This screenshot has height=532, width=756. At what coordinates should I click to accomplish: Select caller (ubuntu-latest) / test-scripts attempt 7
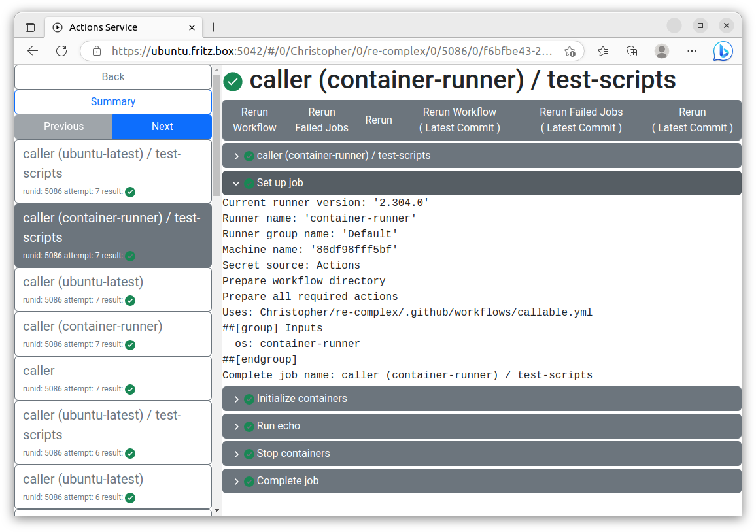tap(113, 171)
